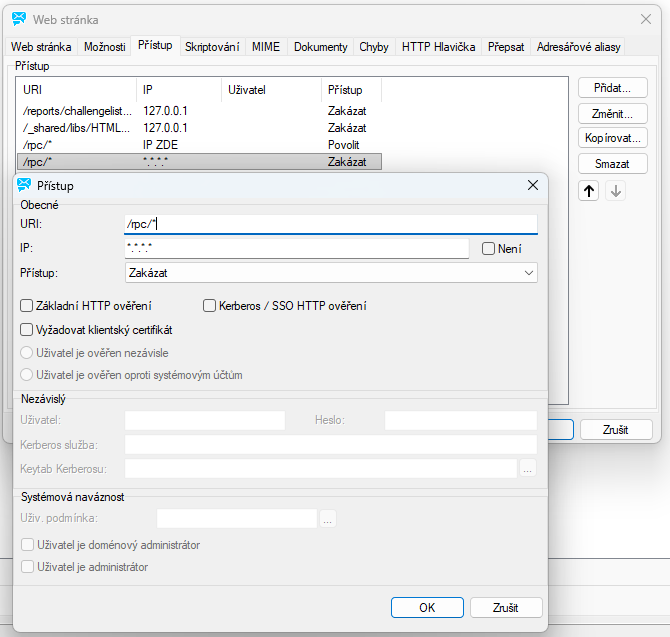The height and width of the screenshot is (637, 670).
Task: Focus the URI input field
Action: (331, 224)
